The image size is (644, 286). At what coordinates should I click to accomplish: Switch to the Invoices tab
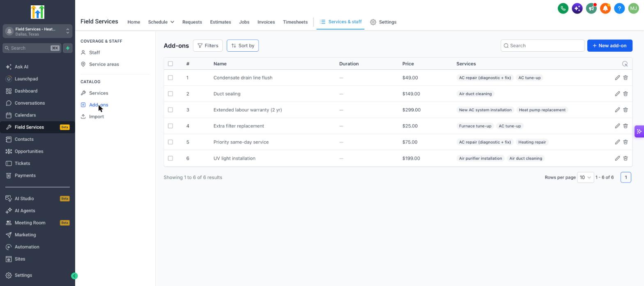pyautogui.click(x=266, y=22)
